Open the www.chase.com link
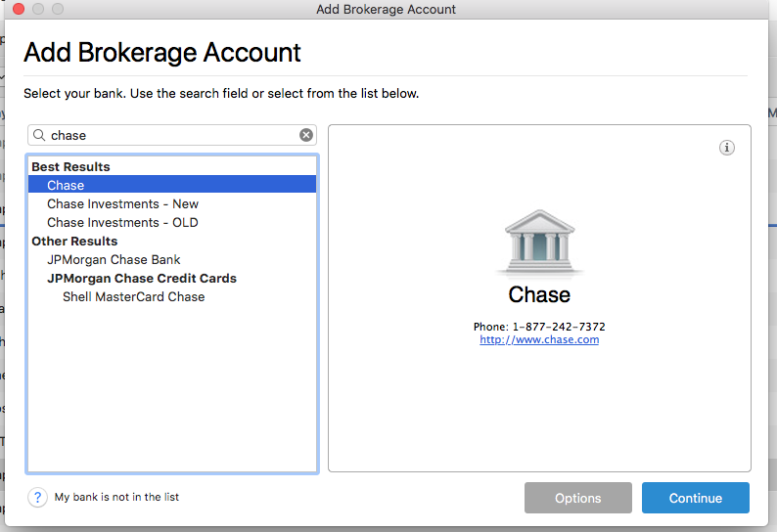777x532 pixels. (x=539, y=339)
